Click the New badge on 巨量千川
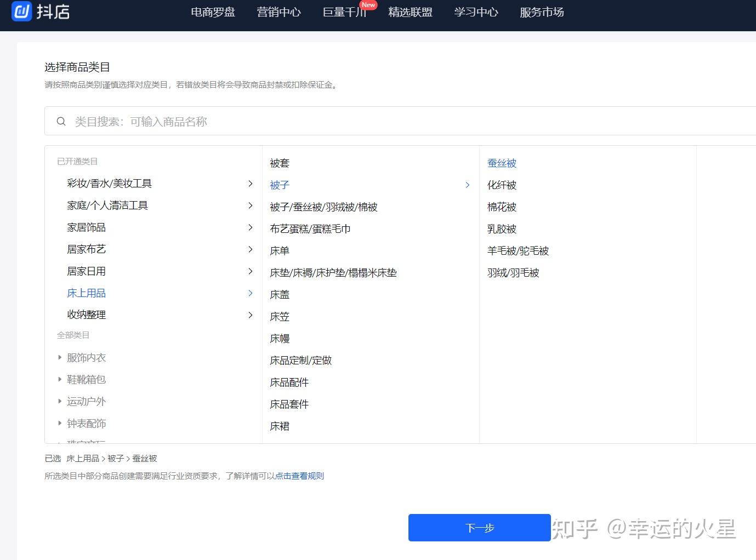 [x=368, y=4]
